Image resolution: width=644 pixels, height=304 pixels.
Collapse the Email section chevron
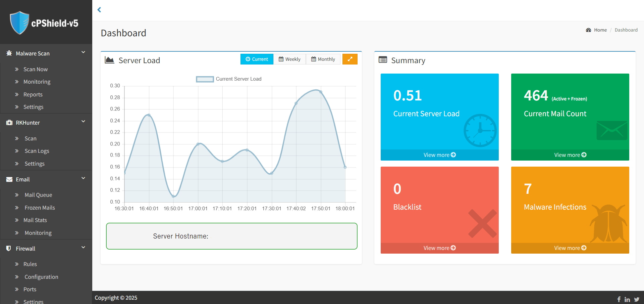(83, 178)
